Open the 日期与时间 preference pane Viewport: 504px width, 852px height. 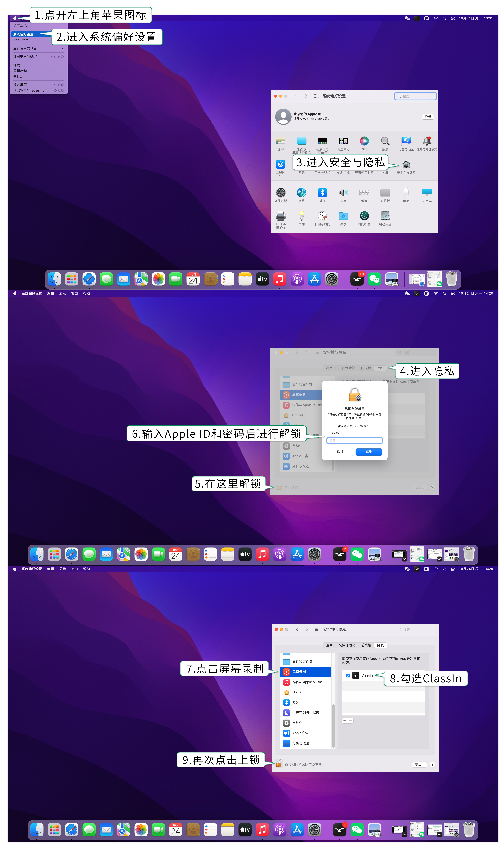[x=322, y=218]
